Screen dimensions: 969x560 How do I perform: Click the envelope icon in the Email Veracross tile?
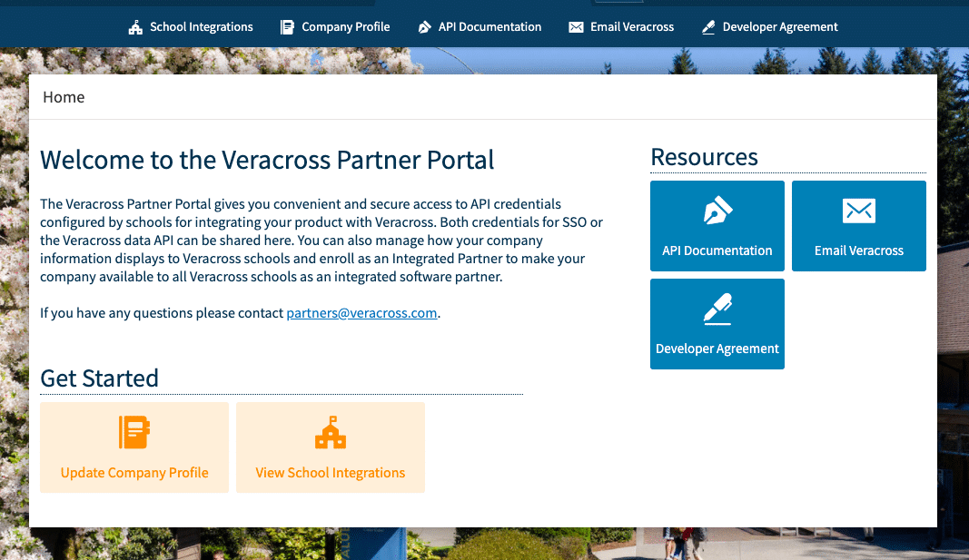[x=859, y=211]
